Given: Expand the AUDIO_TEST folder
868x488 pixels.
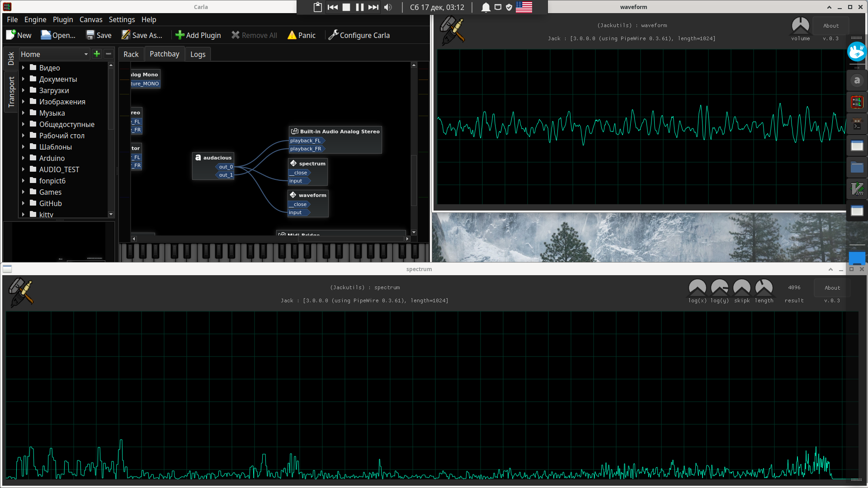Looking at the screenshot, I should [x=23, y=169].
